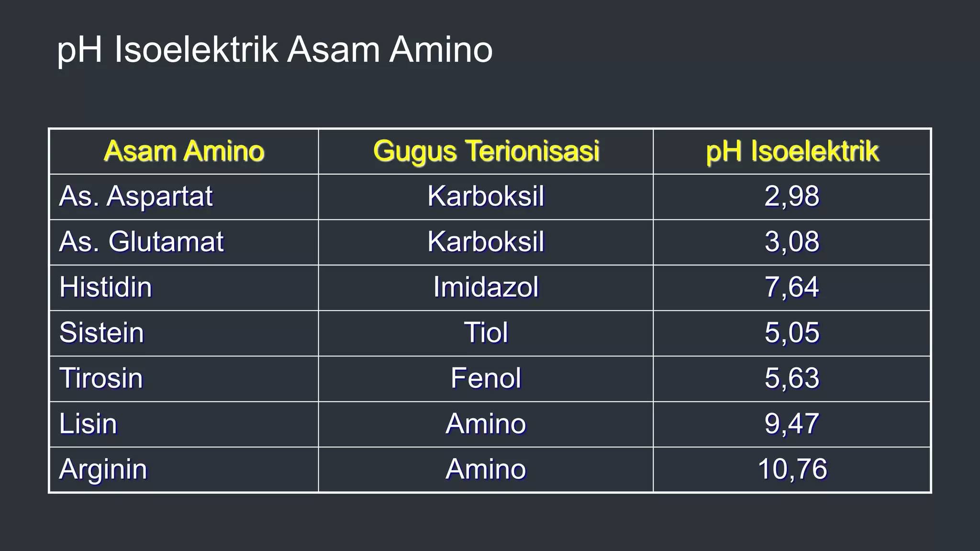Image resolution: width=980 pixels, height=551 pixels.
Task: Click the Arginin row label
Action: click(x=103, y=470)
